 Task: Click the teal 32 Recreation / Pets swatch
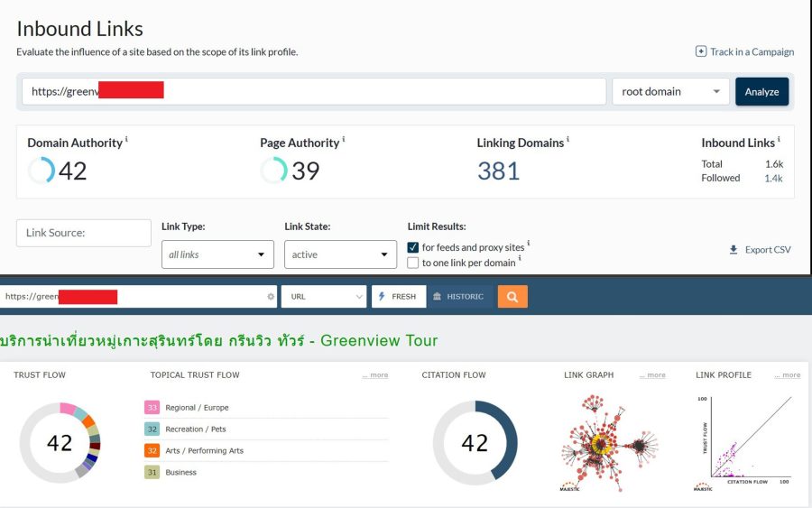click(x=152, y=429)
